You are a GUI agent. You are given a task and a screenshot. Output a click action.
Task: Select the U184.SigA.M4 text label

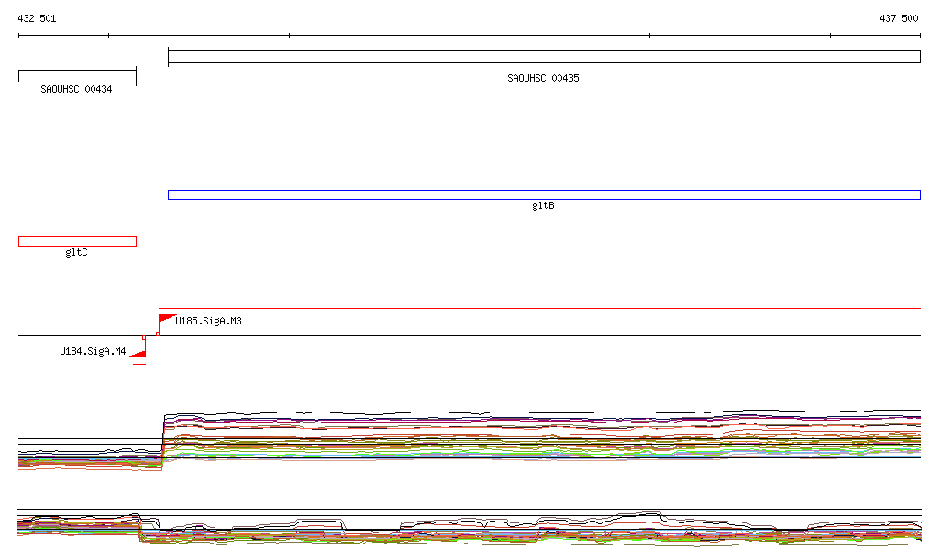click(x=93, y=351)
